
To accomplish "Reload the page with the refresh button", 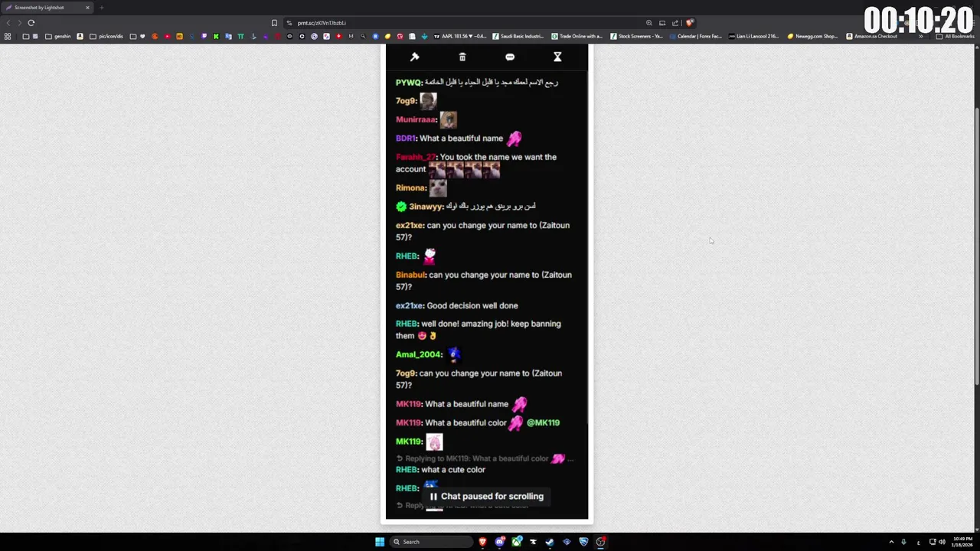I will tap(31, 22).
